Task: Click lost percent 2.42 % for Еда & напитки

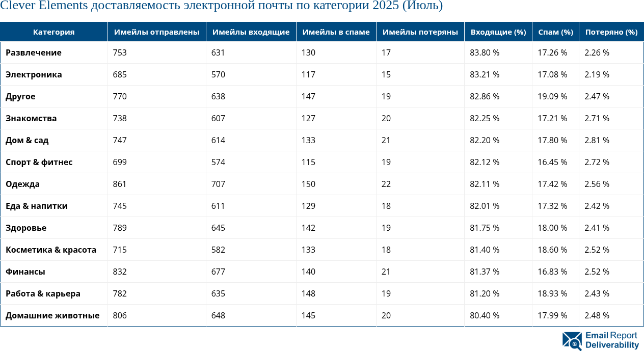Action: coord(597,206)
